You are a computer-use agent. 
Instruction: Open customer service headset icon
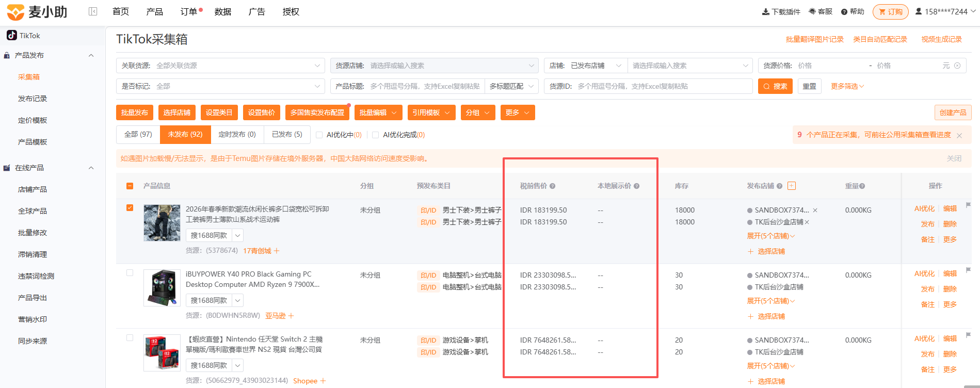812,11
